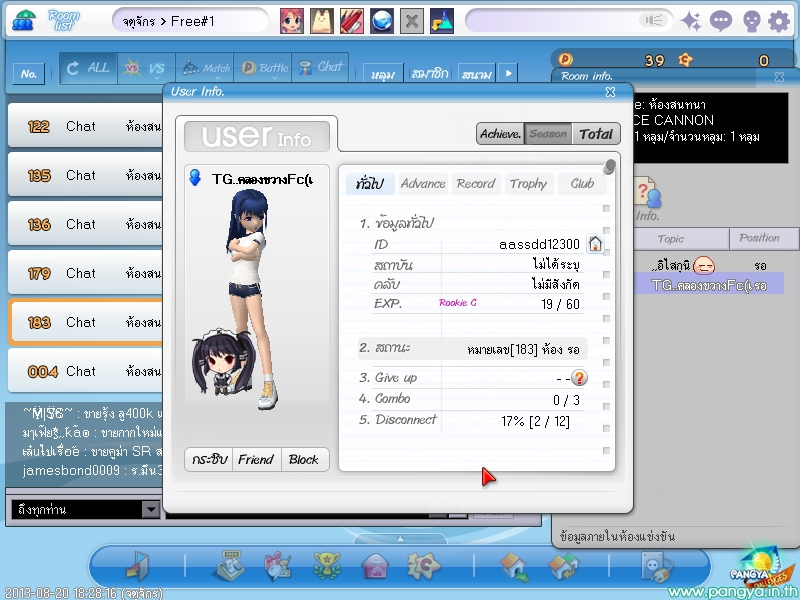
Task: Click the Friend button
Action: pos(256,460)
